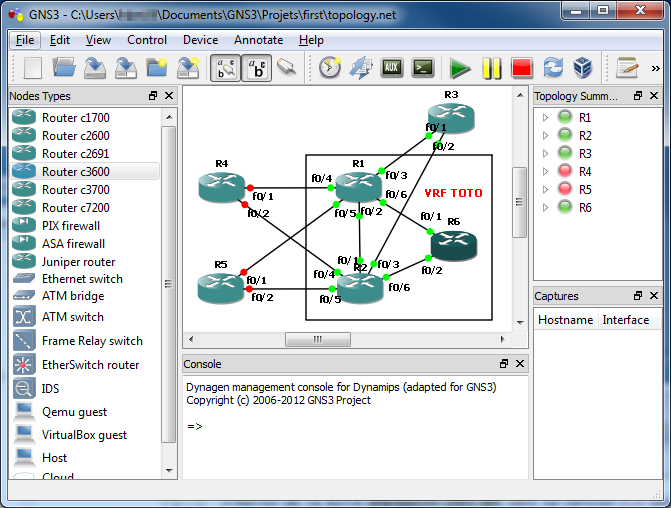Click the Reload all devices icon
This screenshot has width=671, height=508.
pos(552,68)
